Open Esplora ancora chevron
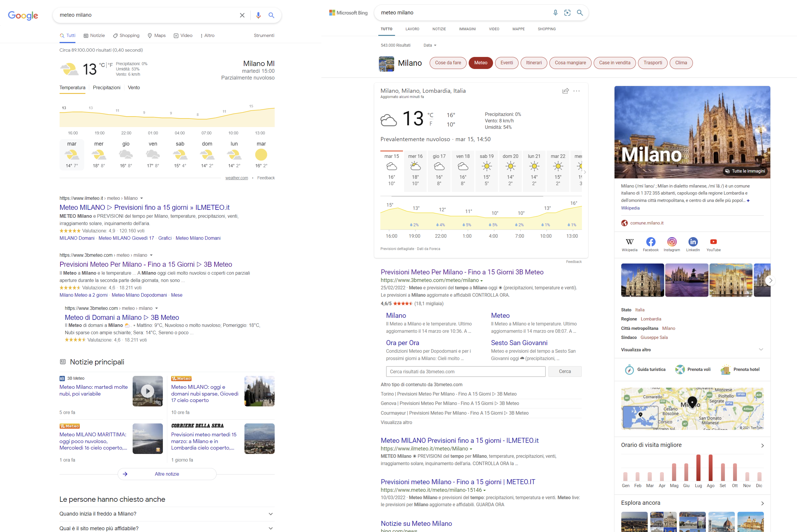 point(762,503)
